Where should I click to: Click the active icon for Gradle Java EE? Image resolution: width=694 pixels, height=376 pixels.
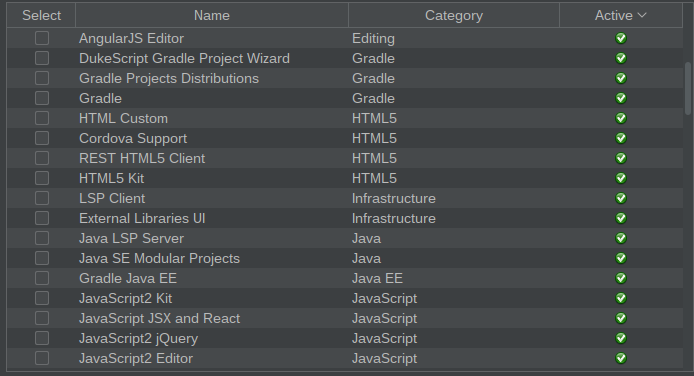(621, 278)
